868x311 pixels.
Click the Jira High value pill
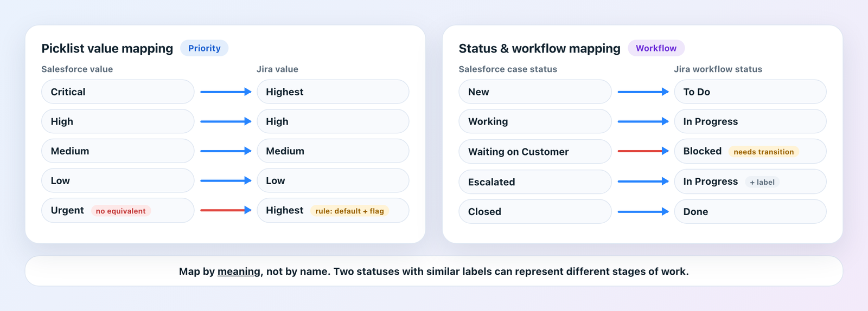333,121
